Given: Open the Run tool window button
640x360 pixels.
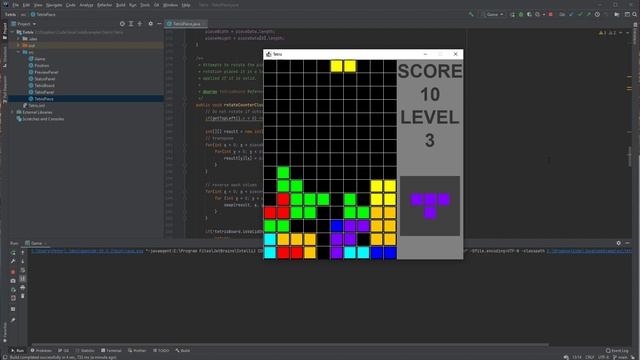Looking at the screenshot, I should tap(17, 350).
